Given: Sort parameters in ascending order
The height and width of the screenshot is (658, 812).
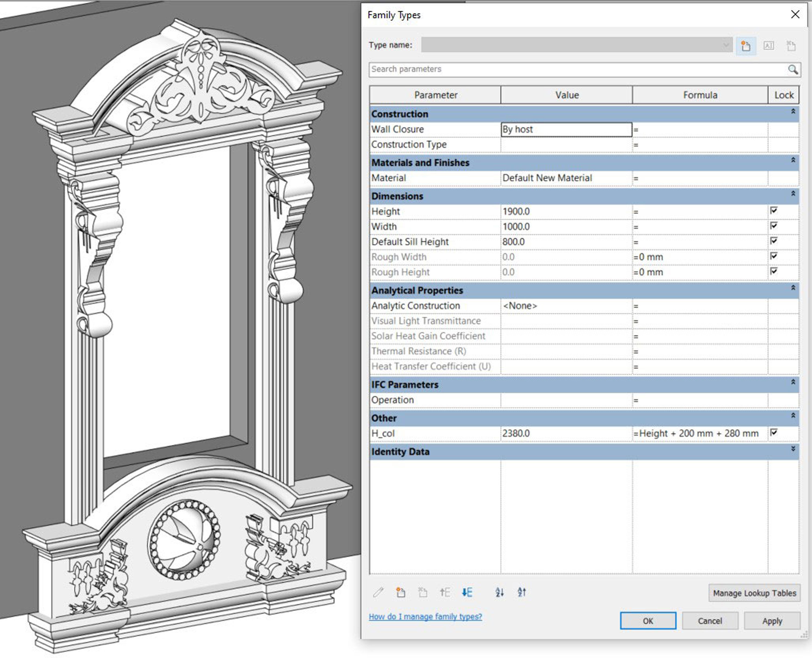Looking at the screenshot, I should [x=499, y=592].
